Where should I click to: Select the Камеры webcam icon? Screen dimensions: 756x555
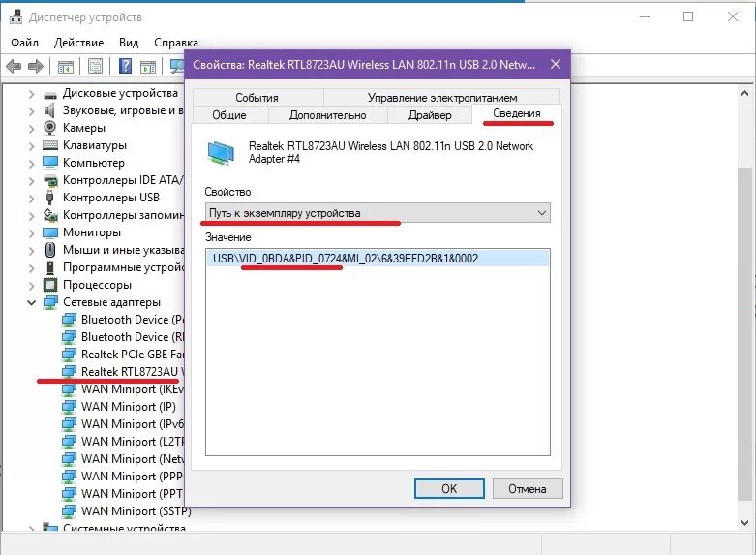pos(49,128)
